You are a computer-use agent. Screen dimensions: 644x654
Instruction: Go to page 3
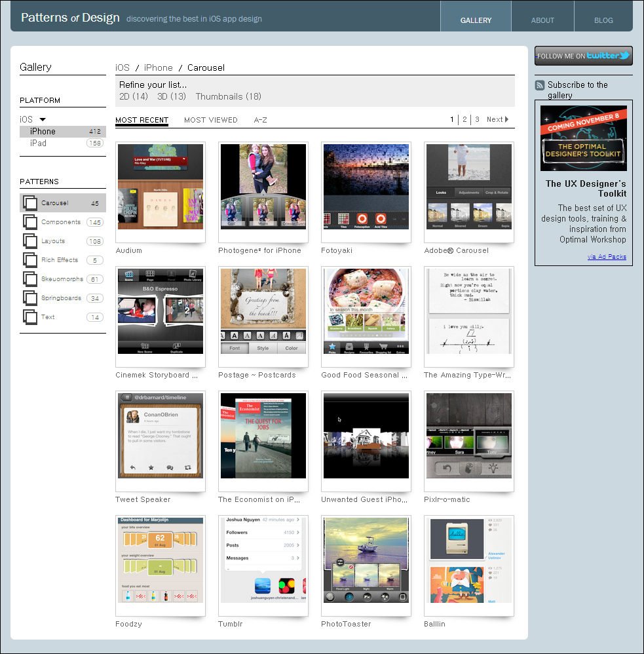pyautogui.click(x=477, y=119)
